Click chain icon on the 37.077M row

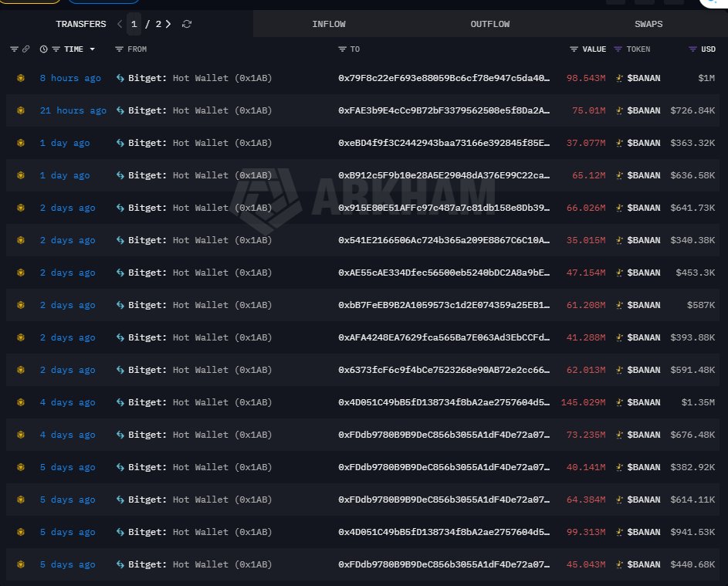pyautogui.click(x=20, y=143)
